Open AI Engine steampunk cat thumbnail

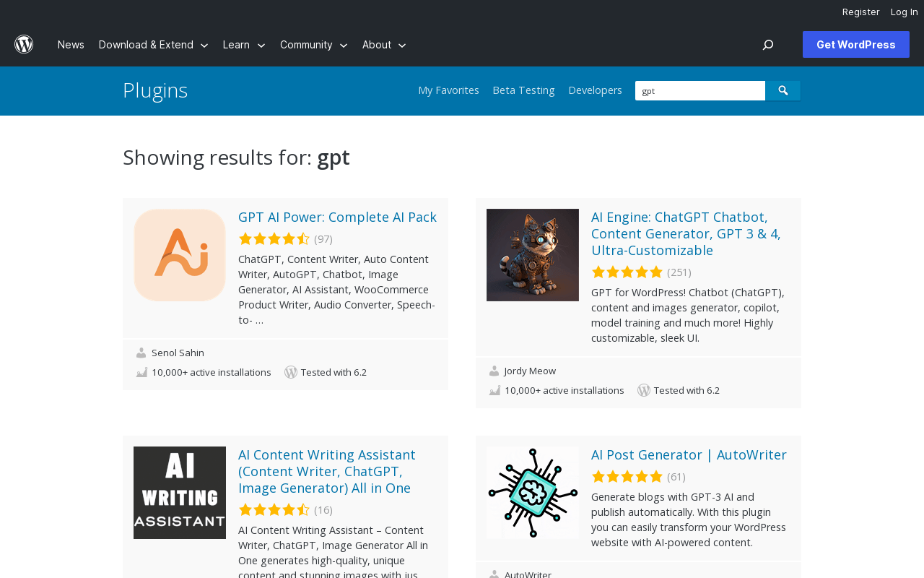pos(533,255)
